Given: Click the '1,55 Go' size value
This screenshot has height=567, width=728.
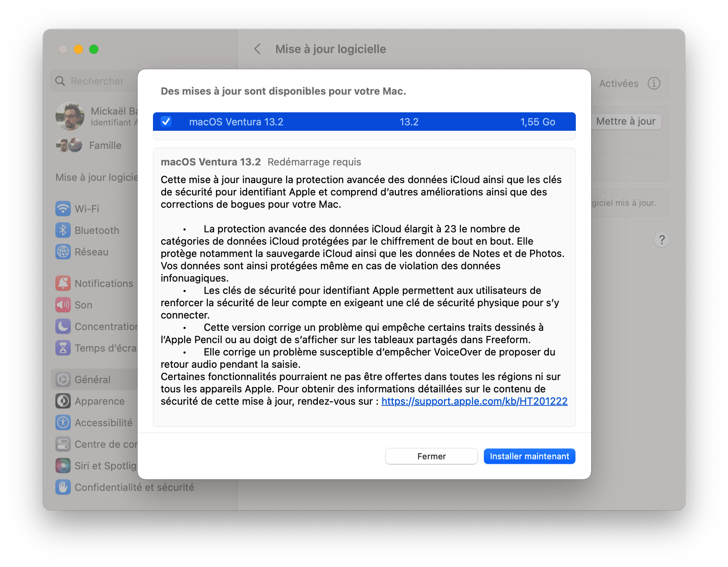Looking at the screenshot, I should pos(537,122).
